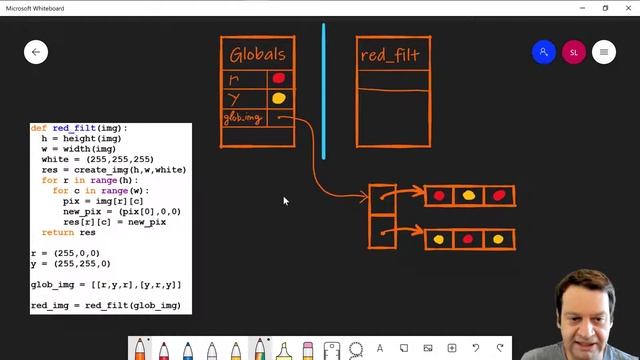The height and width of the screenshot is (360, 640).
Task: Select the rainbow pen tool
Action: [x=260, y=349]
